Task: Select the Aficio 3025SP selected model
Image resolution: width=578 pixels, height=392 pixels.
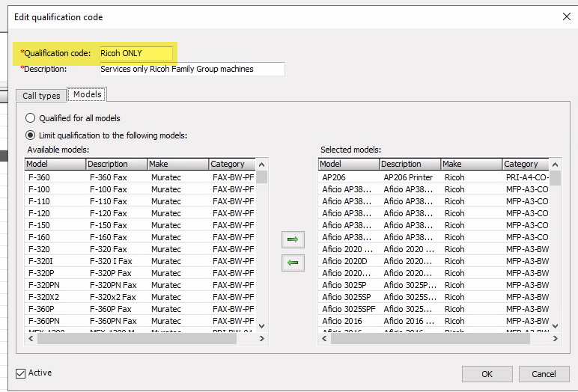Action: coord(433,297)
